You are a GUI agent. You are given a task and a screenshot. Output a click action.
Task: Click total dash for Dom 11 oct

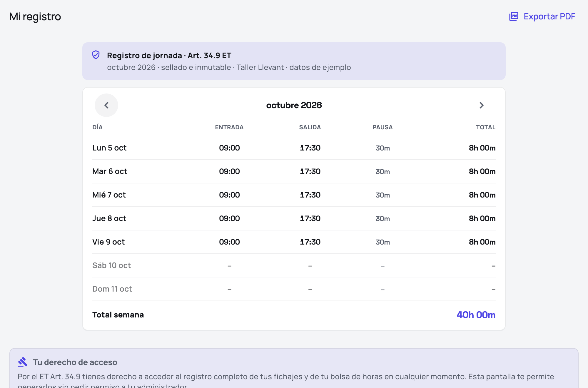coord(493,289)
